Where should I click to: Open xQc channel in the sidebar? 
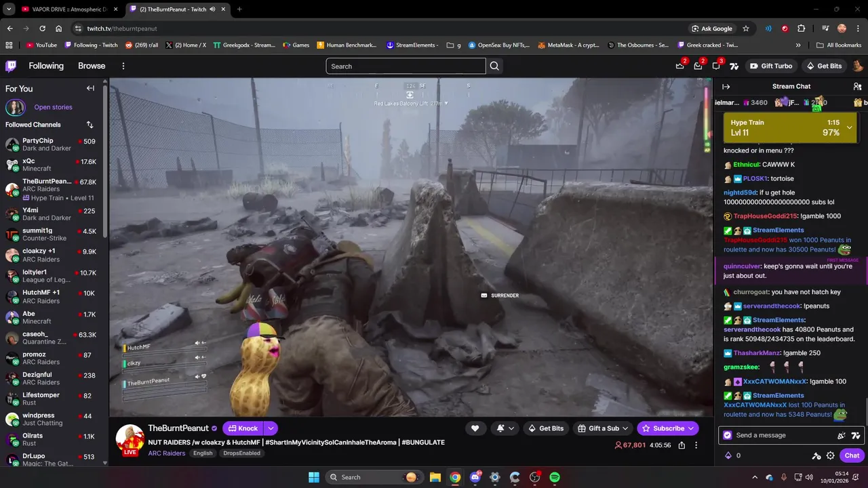point(51,165)
